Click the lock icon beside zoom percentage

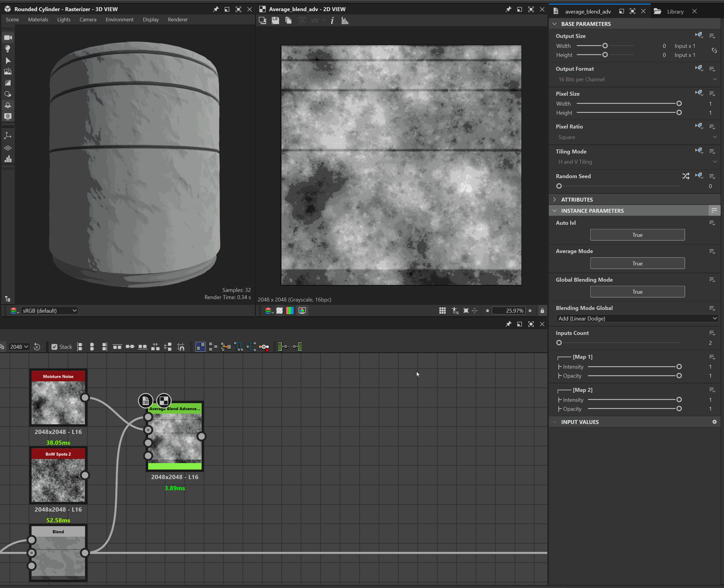point(542,311)
